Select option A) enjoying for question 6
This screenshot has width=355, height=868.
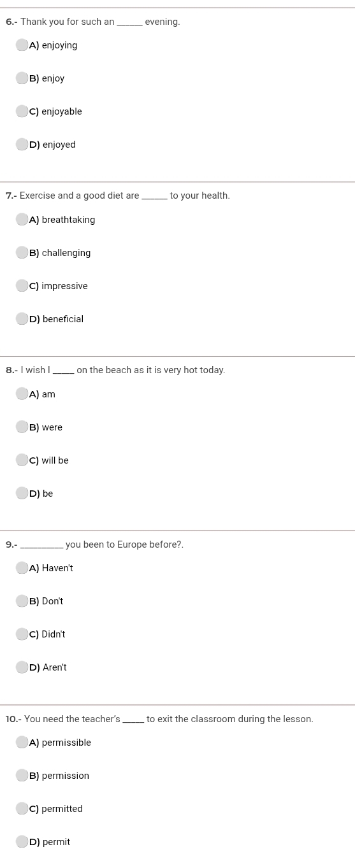click(22, 45)
